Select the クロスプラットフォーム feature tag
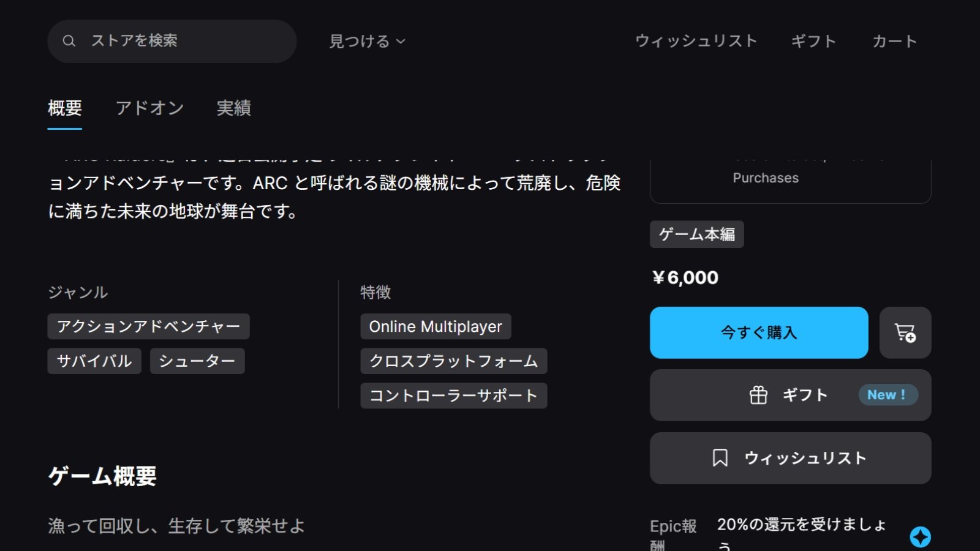The width and height of the screenshot is (980, 551). click(x=453, y=361)
